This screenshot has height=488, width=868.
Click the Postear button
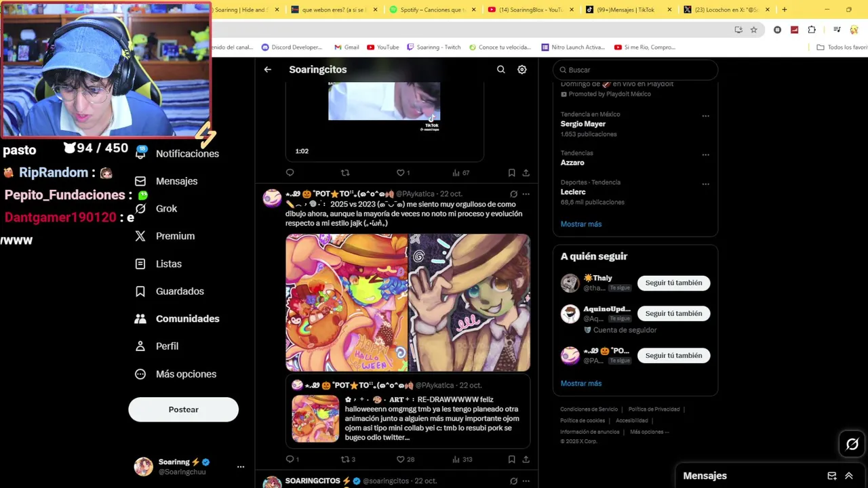pos(184,409)
